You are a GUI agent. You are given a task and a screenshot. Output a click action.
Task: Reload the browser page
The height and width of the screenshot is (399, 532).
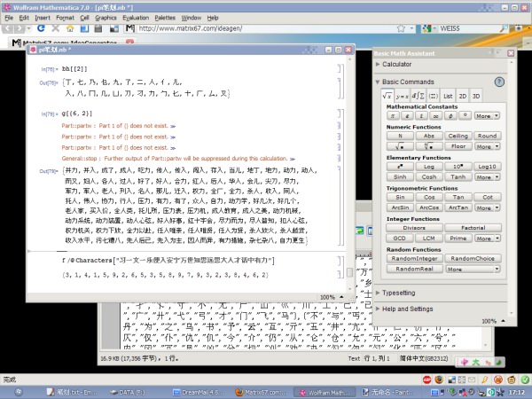[41, 28]
